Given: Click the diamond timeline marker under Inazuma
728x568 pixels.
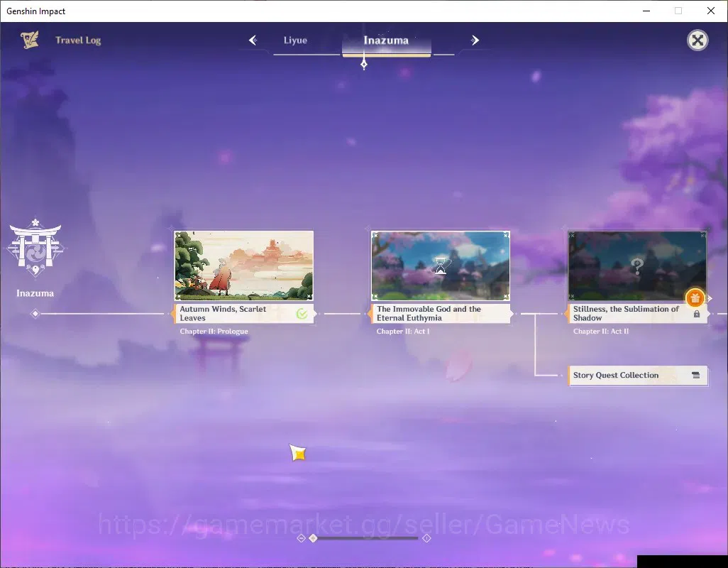Looking at the screenshot, I should pyautogui.click(x=35, y=314).
